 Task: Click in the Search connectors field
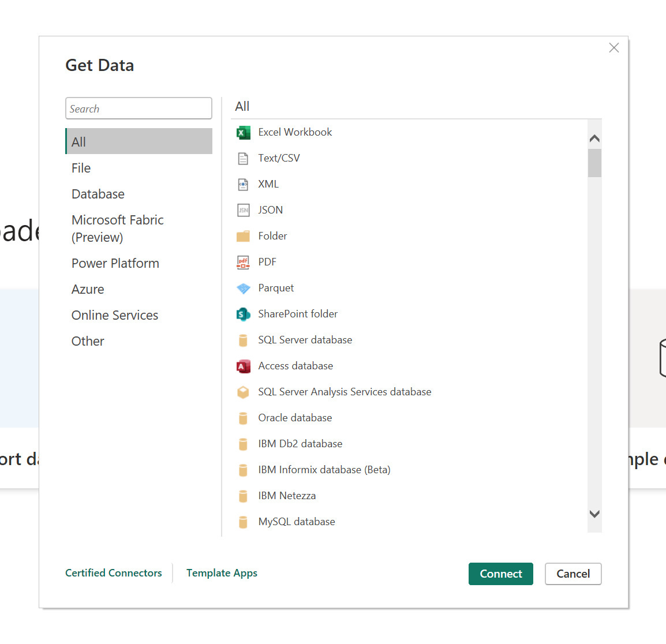point(139,108)
